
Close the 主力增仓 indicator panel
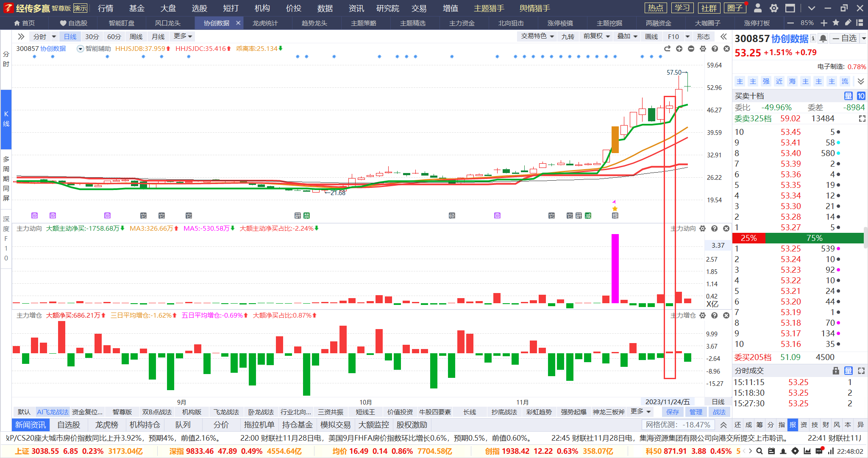click(726, 316)
